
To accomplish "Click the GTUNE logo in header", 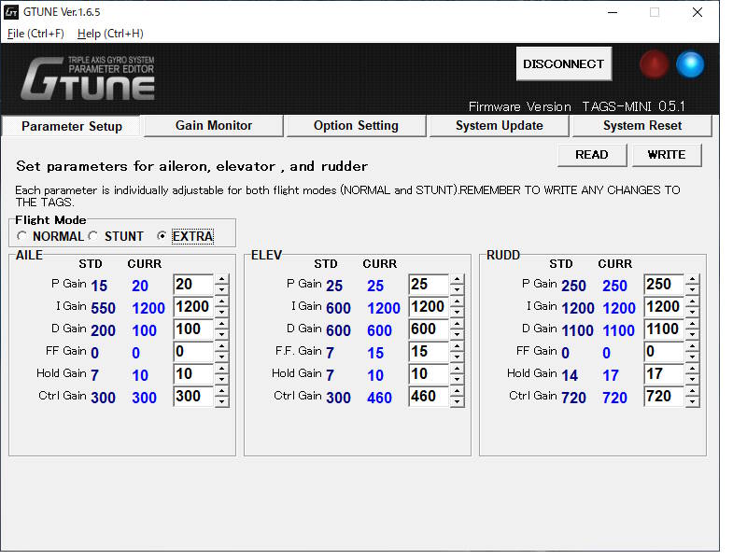I will click(88, 78).
